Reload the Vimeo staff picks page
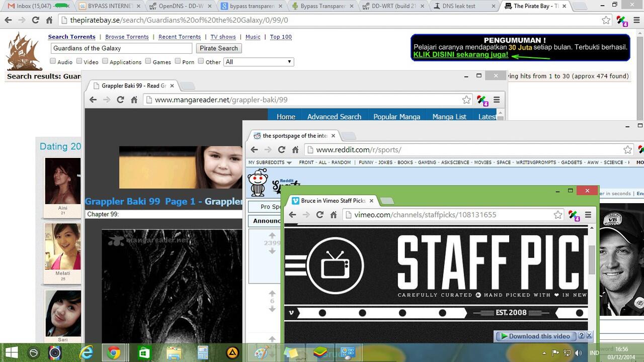 [319, 215]
